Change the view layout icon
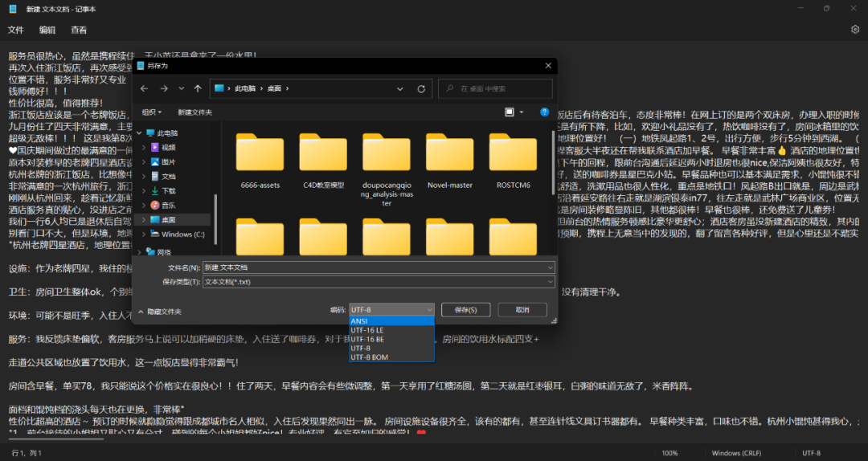 pos(510,112)
